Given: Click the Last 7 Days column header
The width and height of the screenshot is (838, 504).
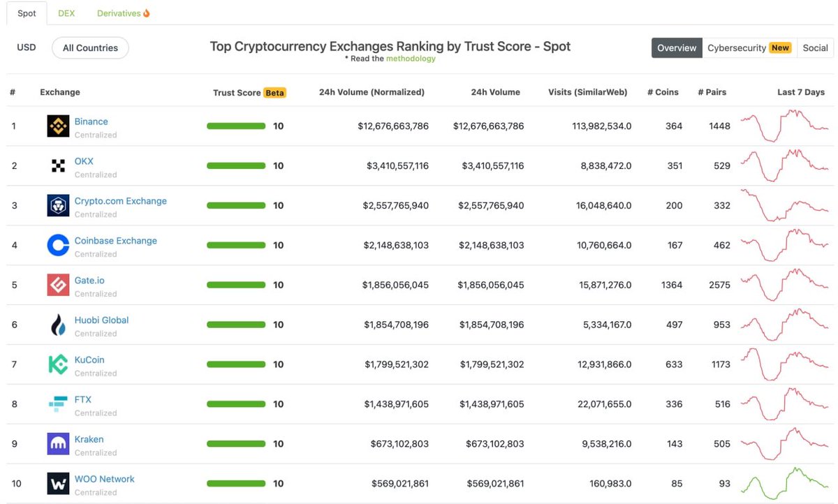Looking at the screenshot, I should [x=801, y=92].
